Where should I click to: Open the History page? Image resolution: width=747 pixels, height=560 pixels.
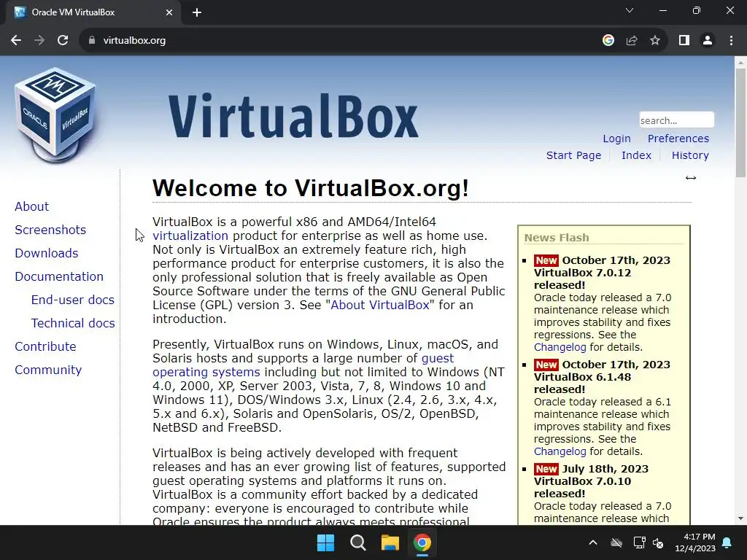pyautogui.click(x=690, y=155)
